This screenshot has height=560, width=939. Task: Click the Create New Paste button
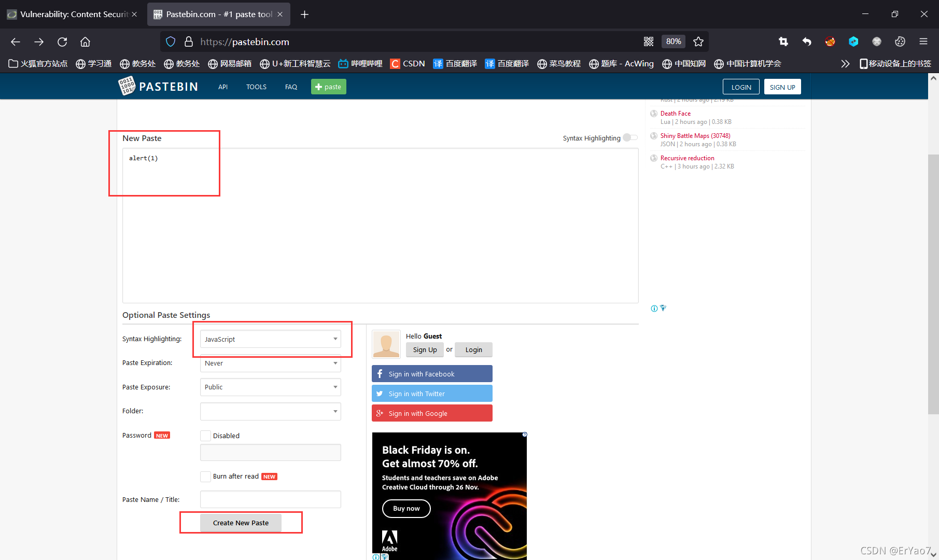click(241, 523)
